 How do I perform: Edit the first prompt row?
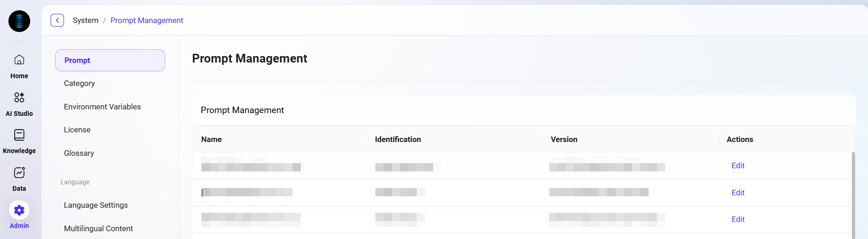(x=738, y=165)
